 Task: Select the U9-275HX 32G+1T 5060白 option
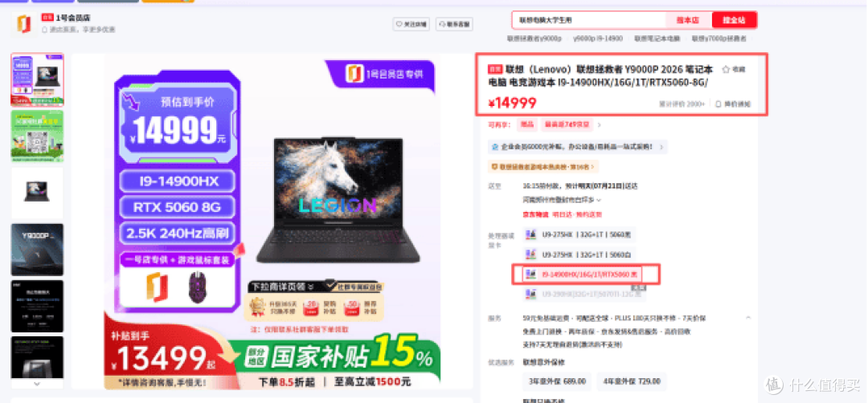577,254
